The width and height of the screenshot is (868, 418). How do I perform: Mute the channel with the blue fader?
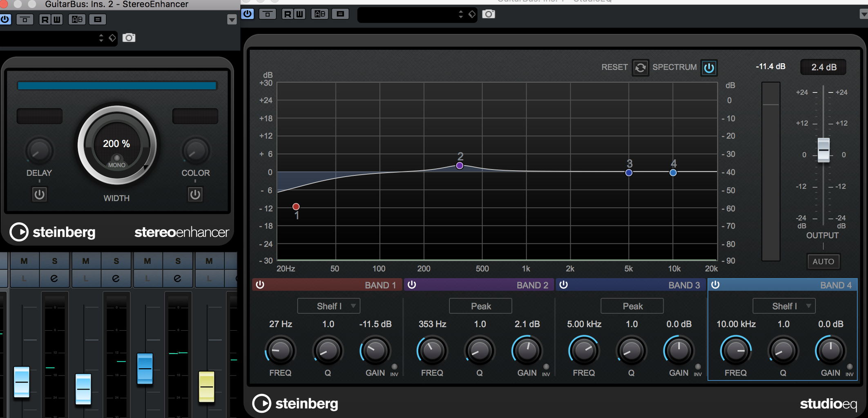click(147, 261)
